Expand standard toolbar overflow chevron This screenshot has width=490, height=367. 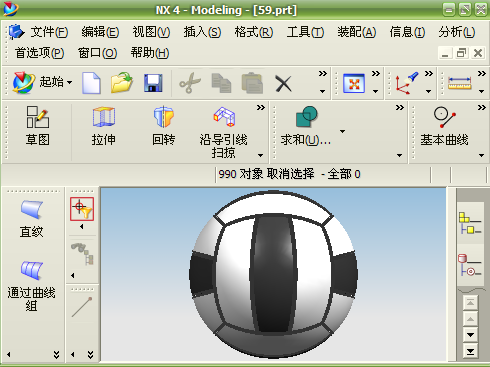[322, 74]
